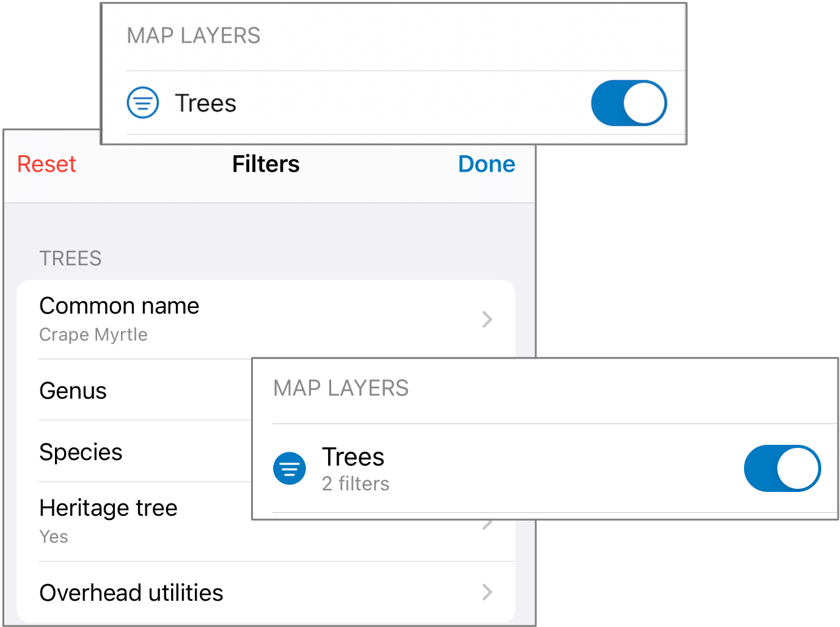Image resolution: width=840 pixels, height=627 pixels.
Task: Tap the Common name row showing Crape Myrtle
Action: tap(119, 306)
